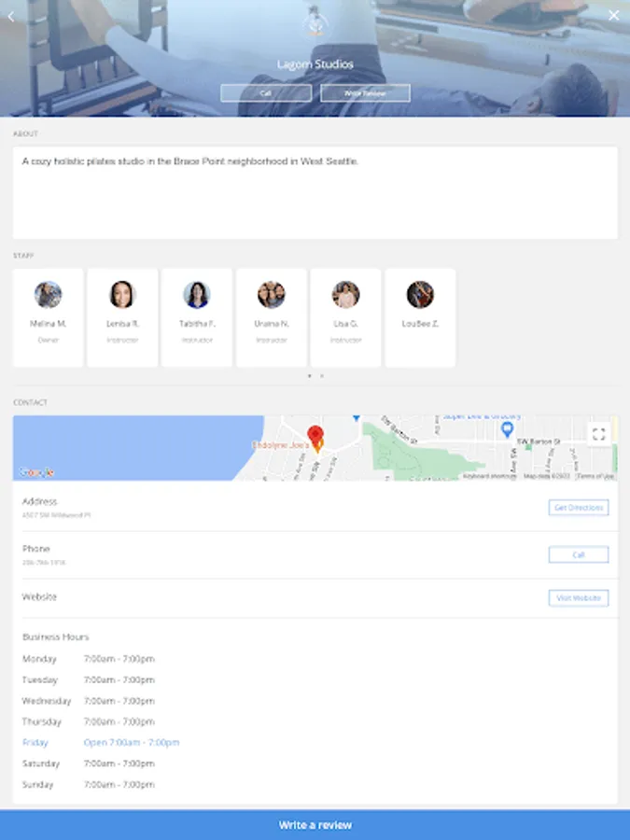Image resolution: width=630 pixels, height=840 pixels.
Task: Select first staff carousel page dot
Action: (309, 376)
